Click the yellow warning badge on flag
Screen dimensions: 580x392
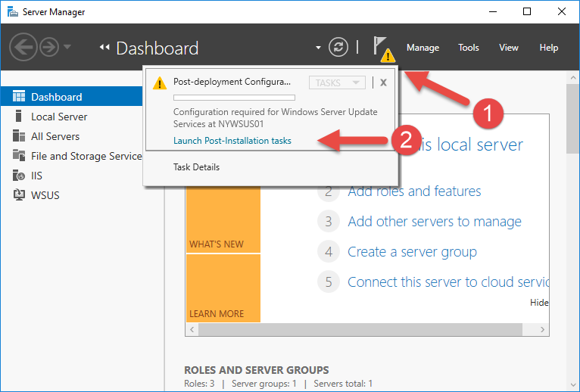(x=388, y=56)
